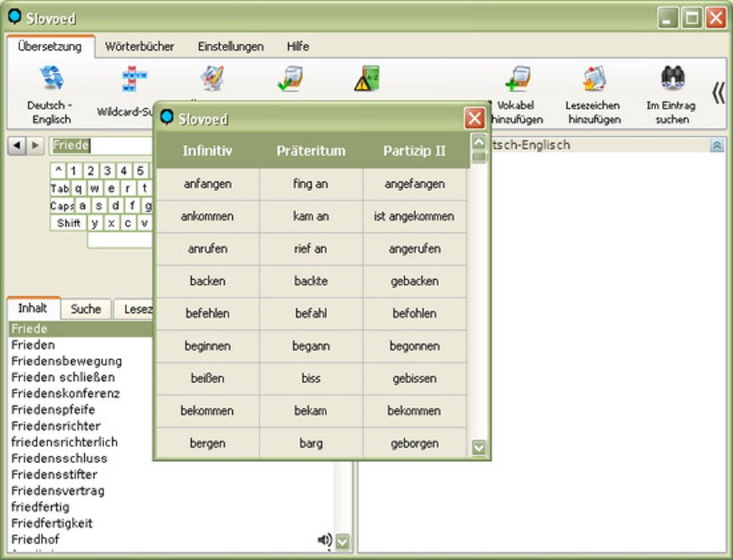
Task: Toggle the Caps key on virtual keyboard
Action: (62, 206)
